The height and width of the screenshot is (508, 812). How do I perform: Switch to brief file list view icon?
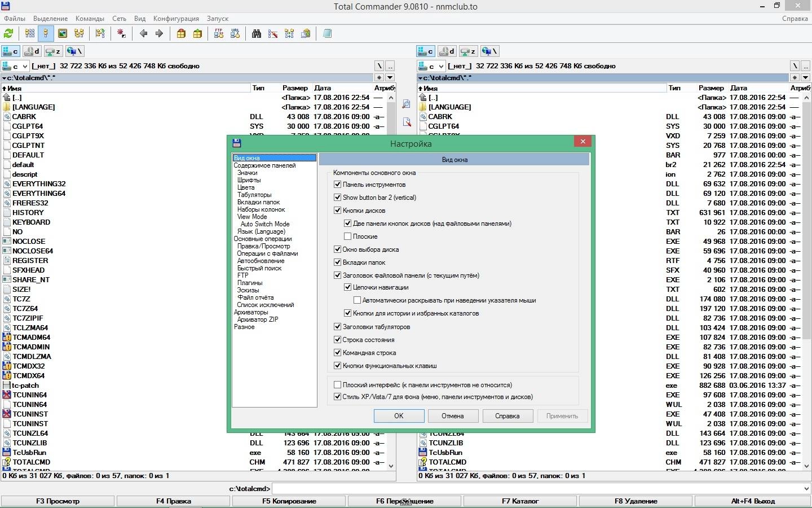(30, 34)
